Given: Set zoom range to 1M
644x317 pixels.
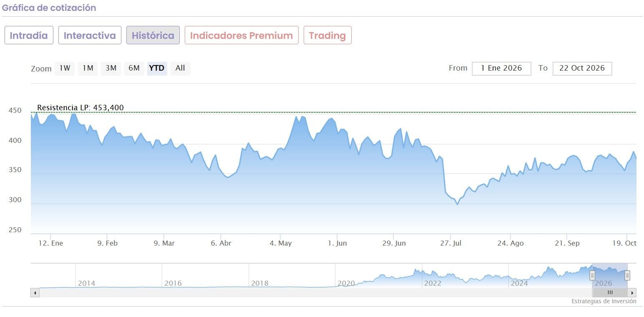Looking at the screenshot, I should [x=88, y=68].
